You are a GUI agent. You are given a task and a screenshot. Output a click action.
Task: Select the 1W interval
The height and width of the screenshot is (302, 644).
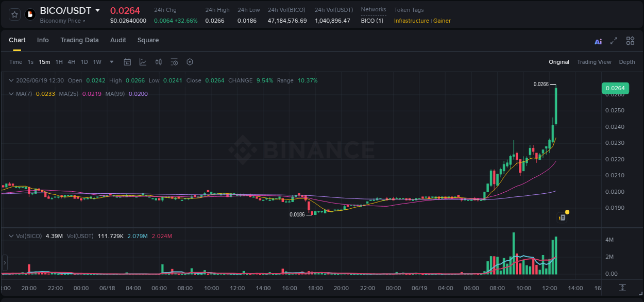tap(97, 62)
